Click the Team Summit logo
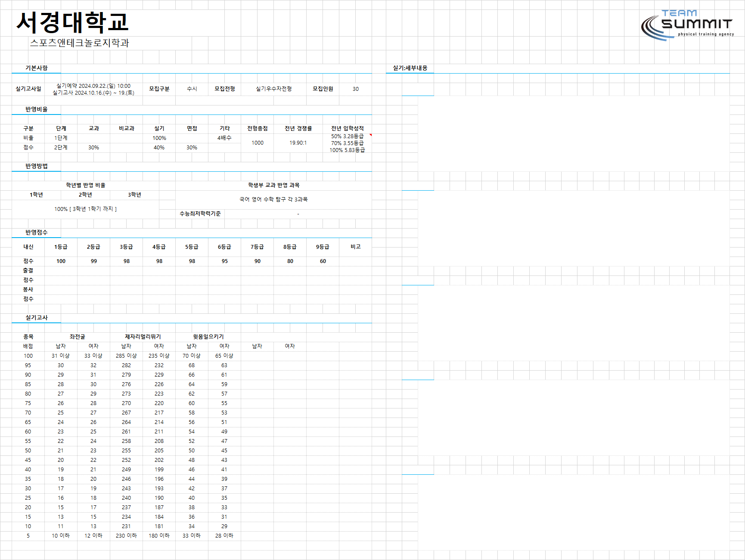This screenshot has width=745, height=560. coord(687,25)
